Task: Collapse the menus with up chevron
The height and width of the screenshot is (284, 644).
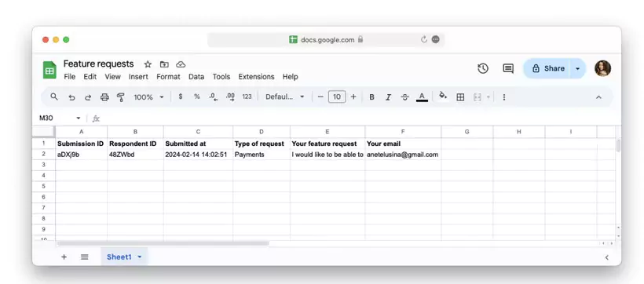Action: [x=598, y=97]
